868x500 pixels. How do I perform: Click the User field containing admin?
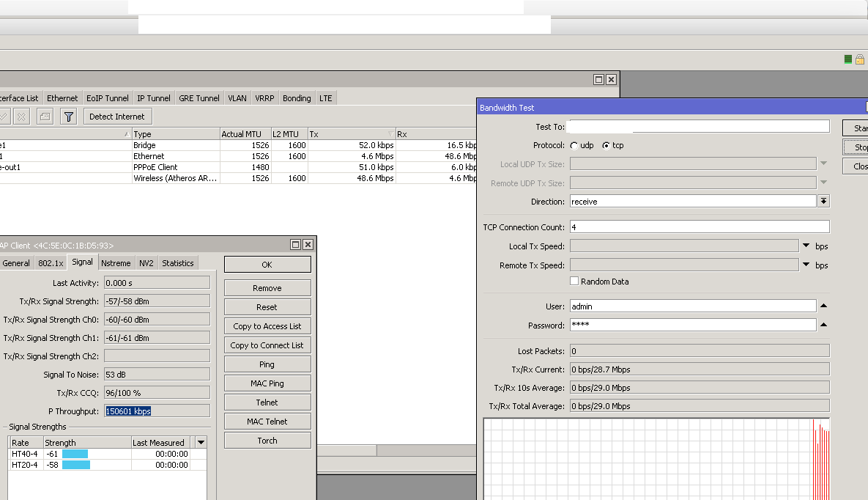pos(692,306)
